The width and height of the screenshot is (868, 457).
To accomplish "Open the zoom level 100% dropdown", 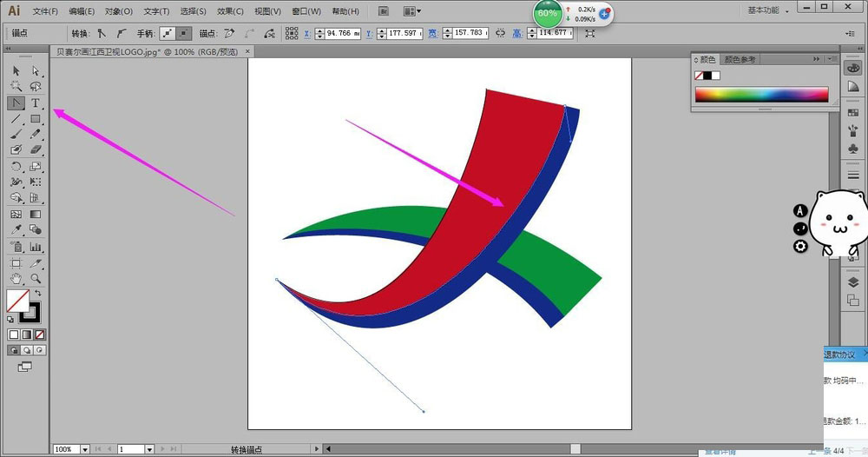I will pos(85,449).
